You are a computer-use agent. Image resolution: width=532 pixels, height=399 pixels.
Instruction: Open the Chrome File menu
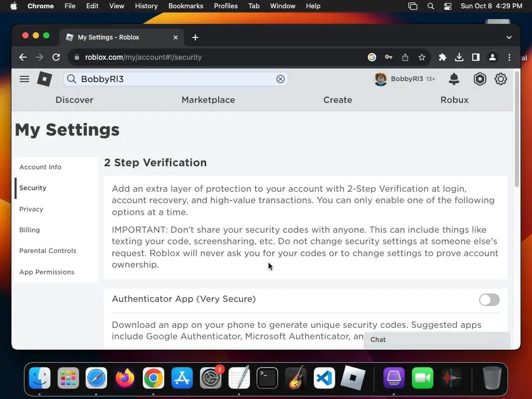tap(70, 6)
